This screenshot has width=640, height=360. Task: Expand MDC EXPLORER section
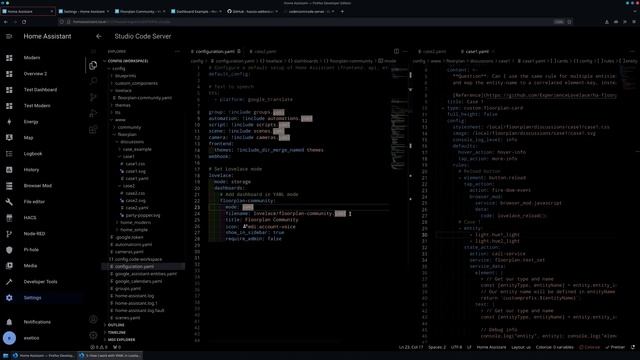point(121,340)
